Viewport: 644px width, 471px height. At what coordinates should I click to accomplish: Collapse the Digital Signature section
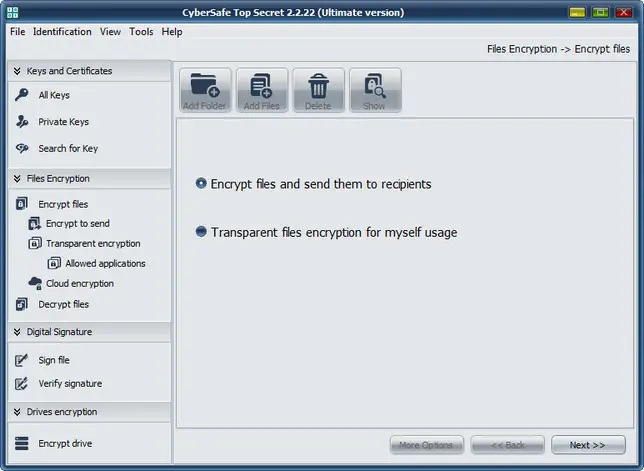point(16,331)
